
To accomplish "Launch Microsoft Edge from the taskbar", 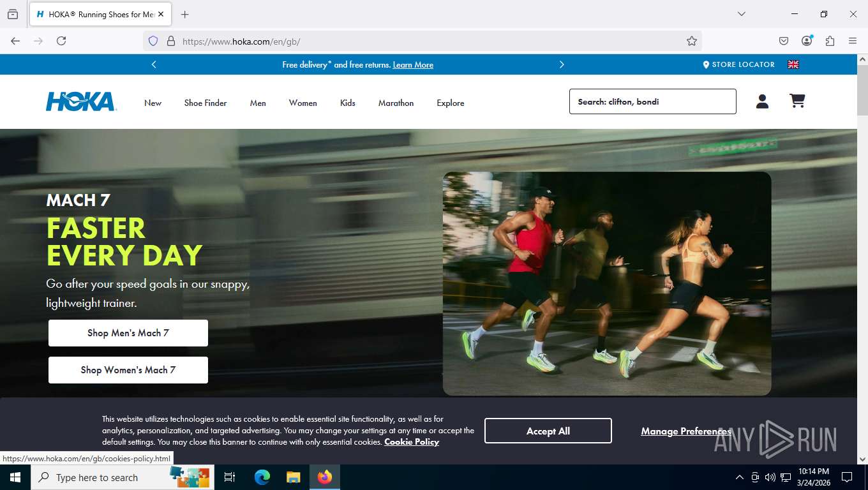I will [x=262, y=477].
